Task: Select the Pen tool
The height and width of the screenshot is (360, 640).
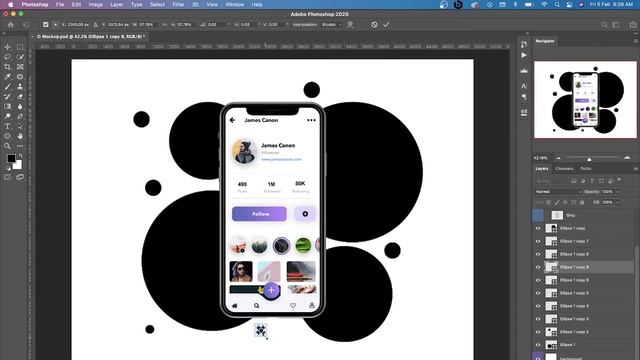Action: click(20, 116)
